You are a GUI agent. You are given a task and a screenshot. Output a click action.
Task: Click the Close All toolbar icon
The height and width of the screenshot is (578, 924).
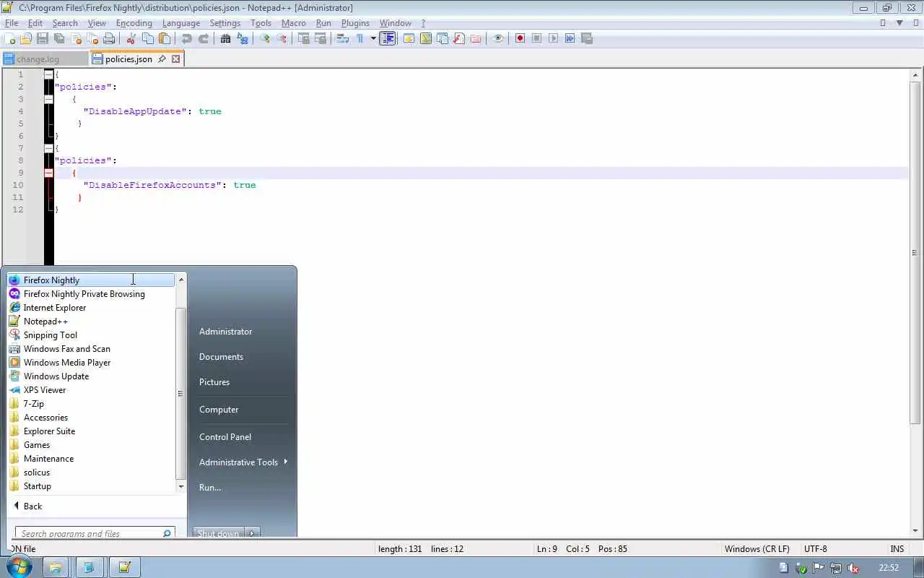[x=93, y=38]
